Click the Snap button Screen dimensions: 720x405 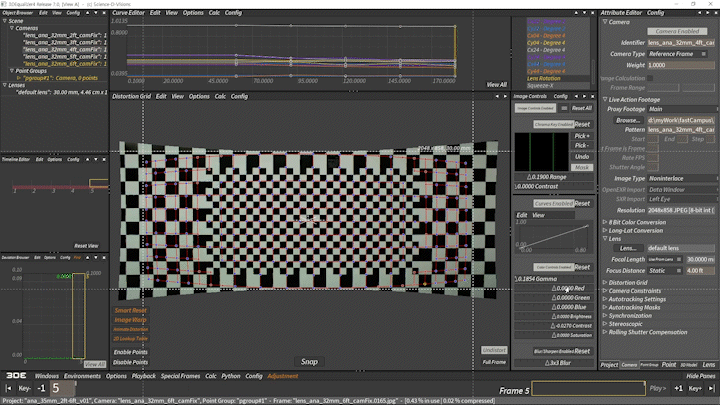309,362
